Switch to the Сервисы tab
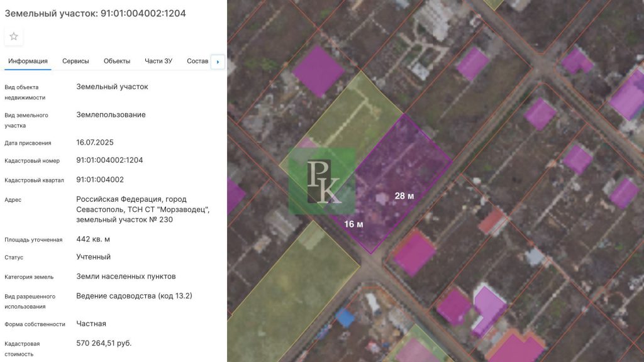 click(x=75, y=61)
